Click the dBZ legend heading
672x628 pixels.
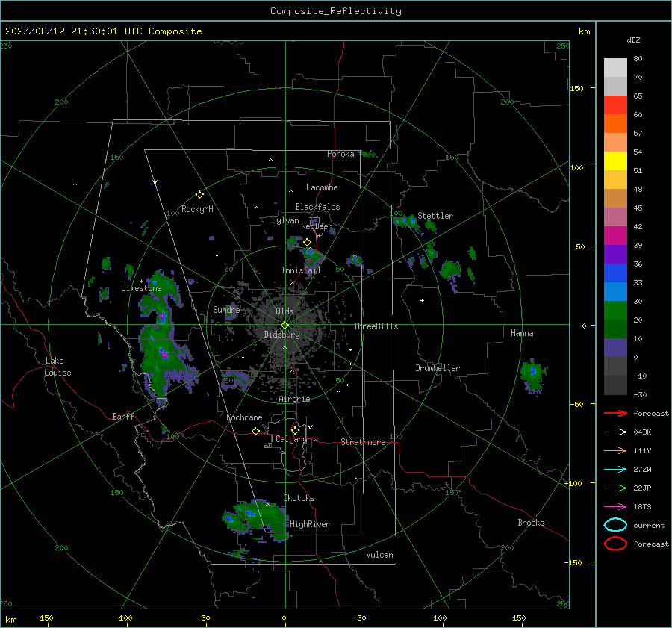pos(633,40)
